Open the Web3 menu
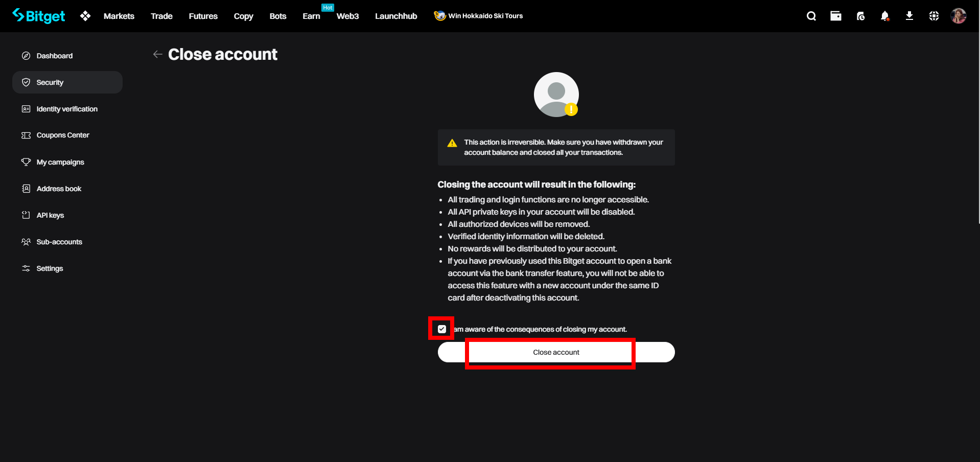Image resolution: width=980 pixels, height=462 pixels. pyautogui.click(x=347, y=16)
